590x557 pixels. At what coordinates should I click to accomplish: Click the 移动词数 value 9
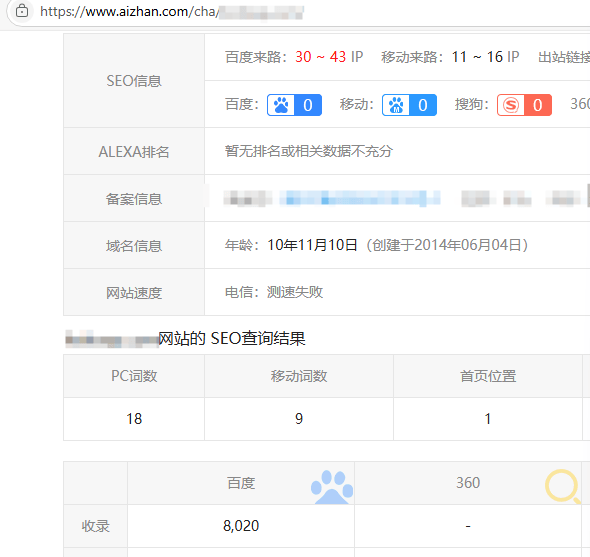(299, 419)
